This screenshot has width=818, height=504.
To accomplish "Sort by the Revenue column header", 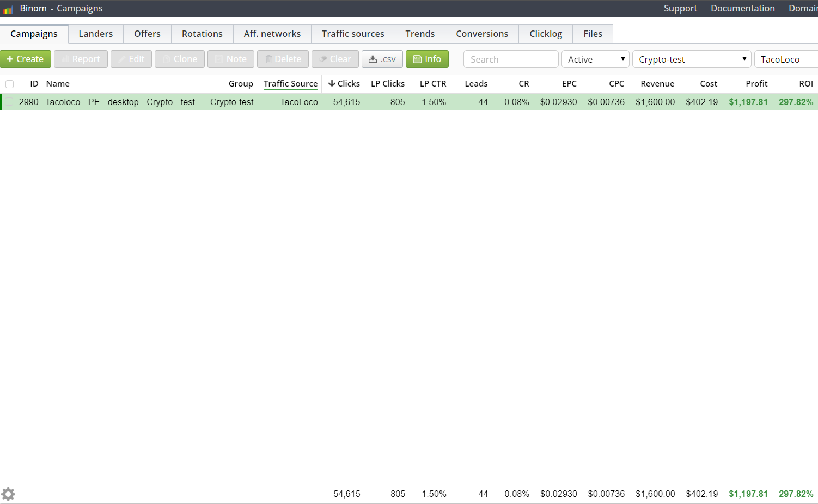I will point(657,84).
